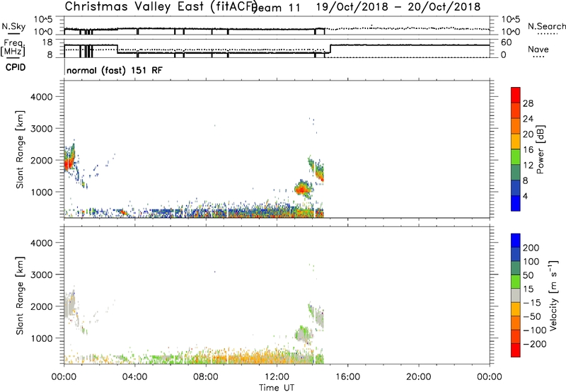Screen dimensions: 566x392
Task: Click the '20' power colorbar label
Action: [528, 134]
